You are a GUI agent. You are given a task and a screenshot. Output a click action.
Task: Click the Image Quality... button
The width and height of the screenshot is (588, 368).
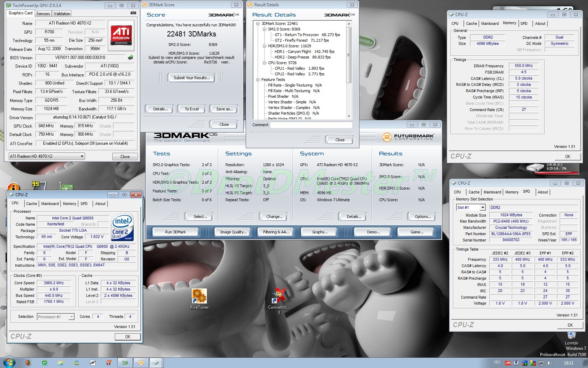click(233, 232)
